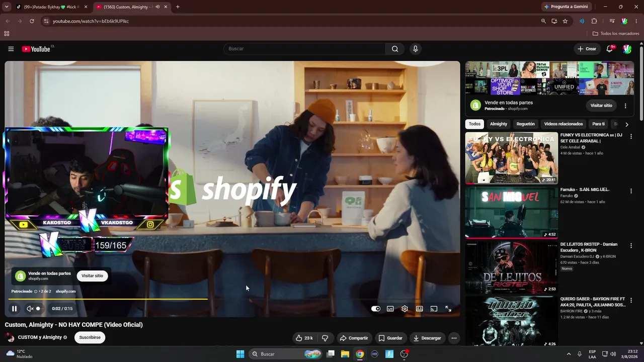Show more filter chips with the arrow
644x362 pixels.
[x=626, y=124]
